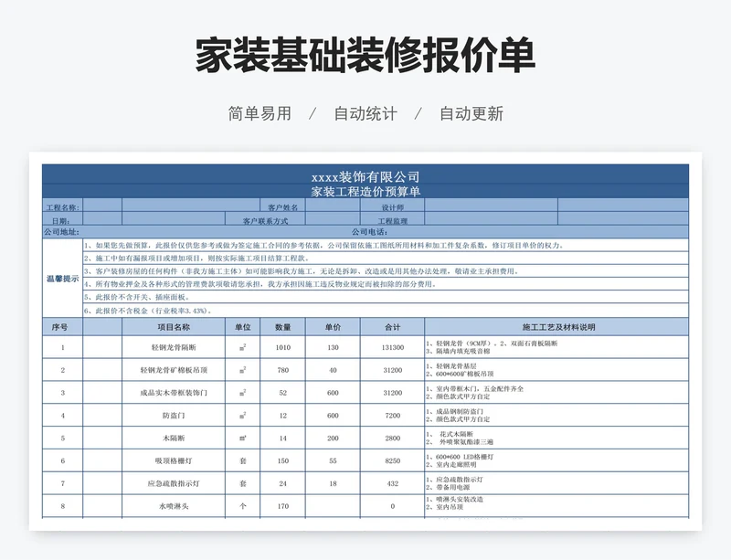Viewport: 731px width, 560px height.
Task: Click the blank field beside 客户姓名
Action: [333, 206]
